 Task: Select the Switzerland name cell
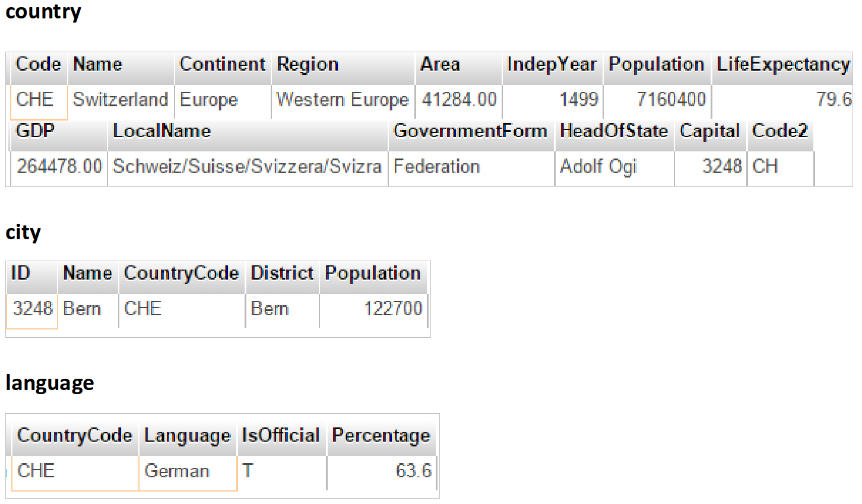pyautogui.click(x=121, y=100)
